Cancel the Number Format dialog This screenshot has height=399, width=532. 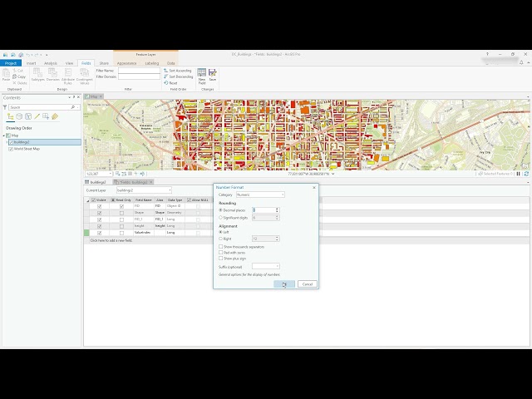click(308, 284)
